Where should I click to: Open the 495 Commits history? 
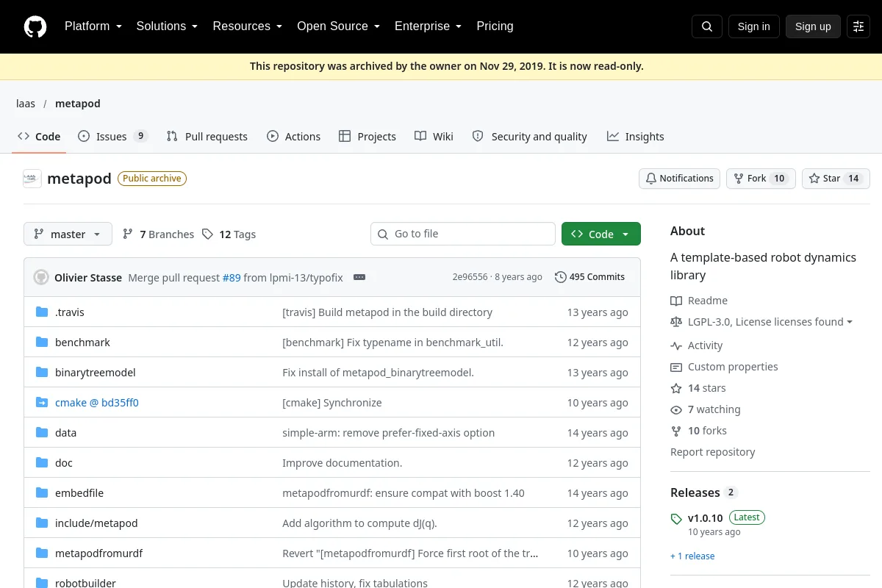(x=590, y=277)
